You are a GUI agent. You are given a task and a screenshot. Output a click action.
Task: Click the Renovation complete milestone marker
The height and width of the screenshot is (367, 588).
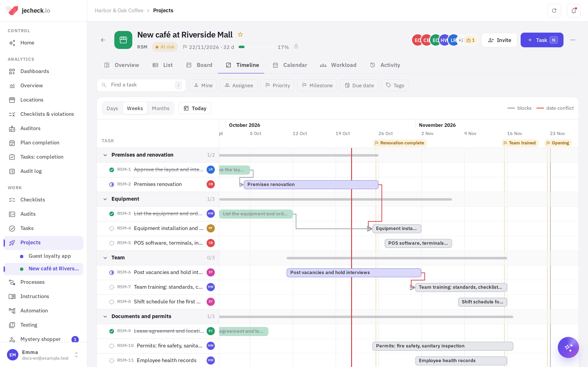pyautogui.click(x=400, y=143)
